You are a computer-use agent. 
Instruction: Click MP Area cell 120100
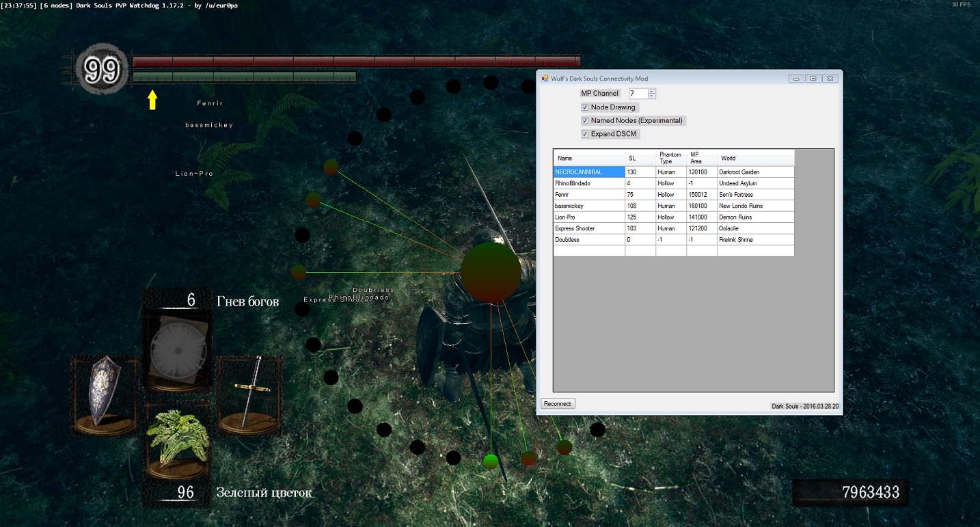tap(702, 172)
